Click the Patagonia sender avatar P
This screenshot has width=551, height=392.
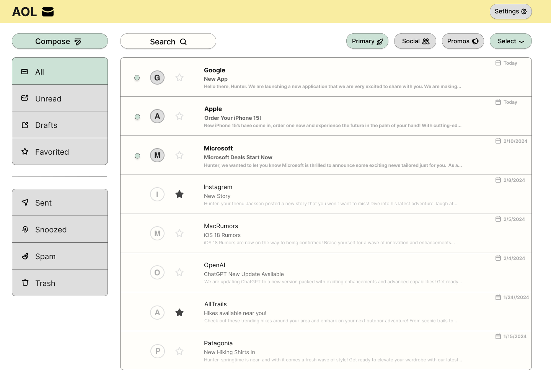point(158,351)
